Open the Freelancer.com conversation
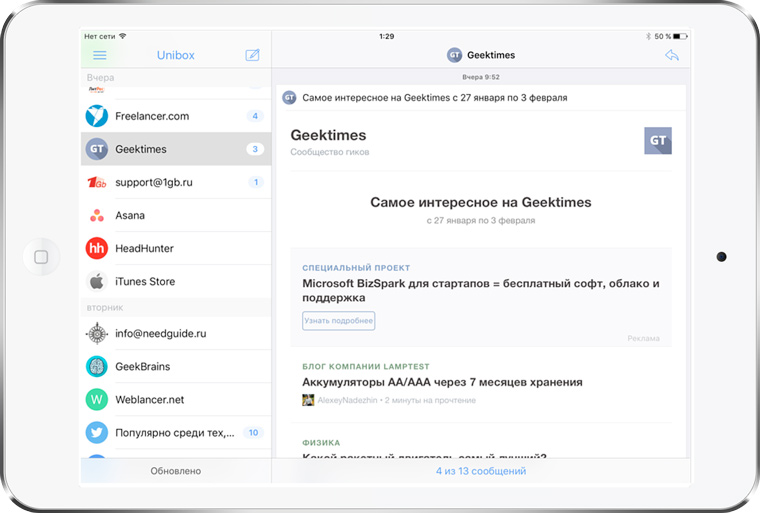The height and width of the screenshot is (513, 760). point(176,116)
